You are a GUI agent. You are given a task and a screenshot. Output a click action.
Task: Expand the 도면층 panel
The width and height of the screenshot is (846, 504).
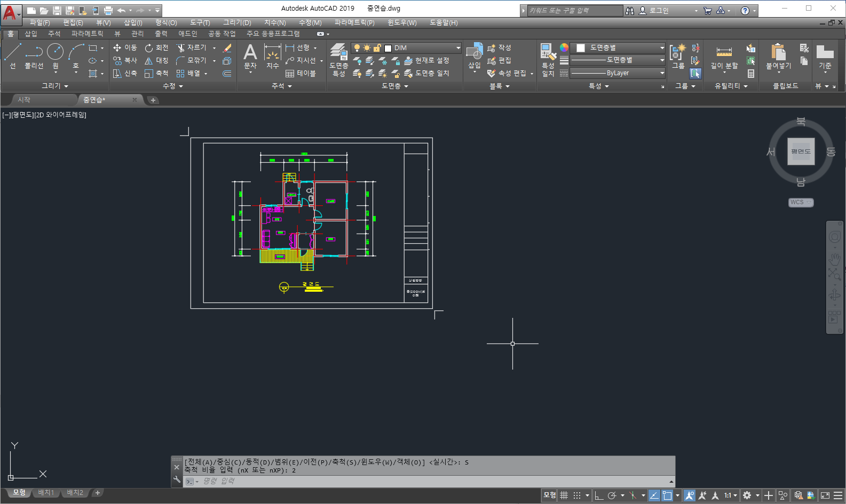395,86
